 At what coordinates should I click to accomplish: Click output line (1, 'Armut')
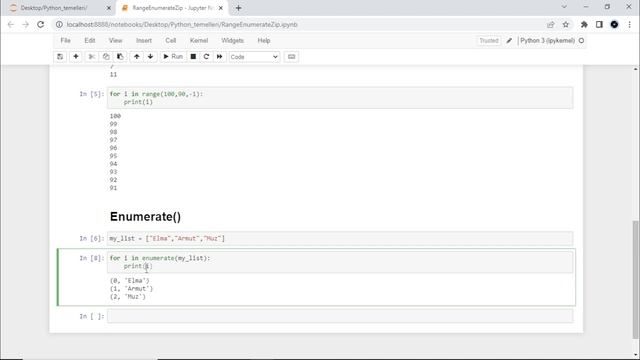(x=131, y=289)
